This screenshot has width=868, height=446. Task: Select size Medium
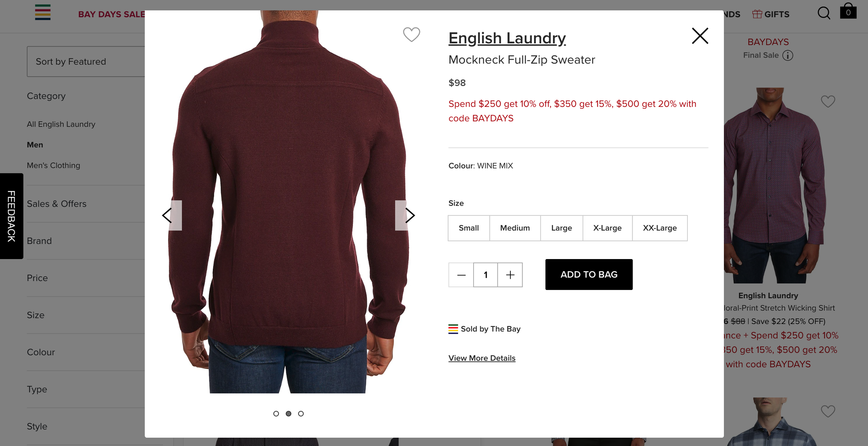coord(515,228)
